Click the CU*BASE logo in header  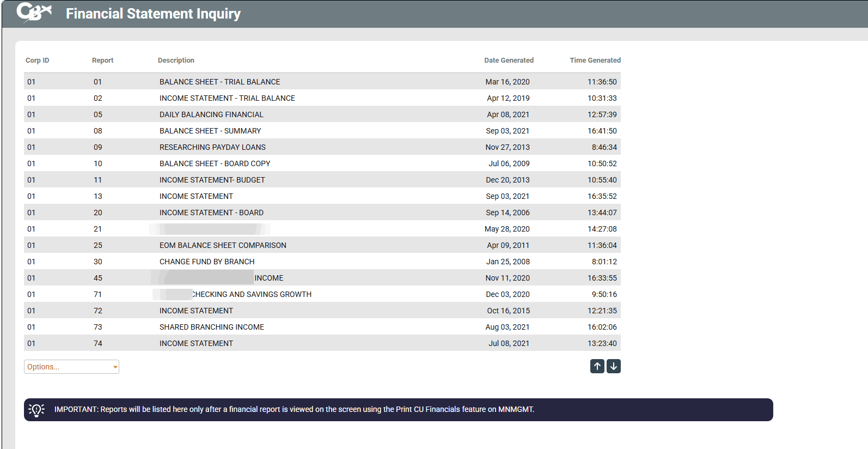click(34, 13)
